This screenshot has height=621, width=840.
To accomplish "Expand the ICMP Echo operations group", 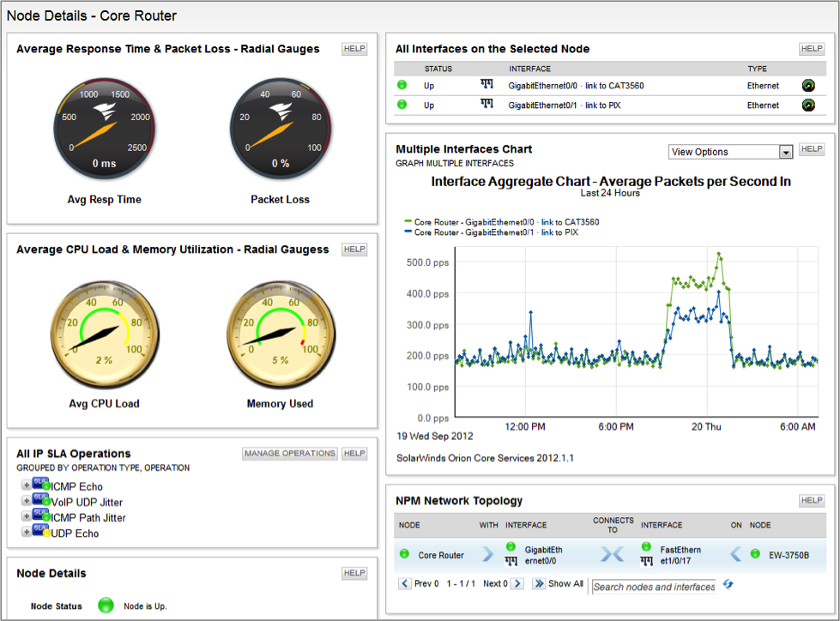I will tap(26, 485).
